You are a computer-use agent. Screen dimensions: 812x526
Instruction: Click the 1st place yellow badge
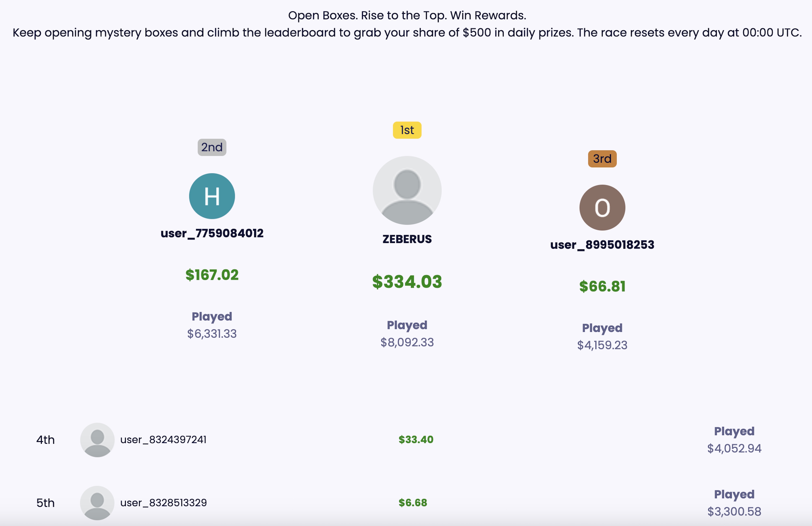tap(407, 130)
